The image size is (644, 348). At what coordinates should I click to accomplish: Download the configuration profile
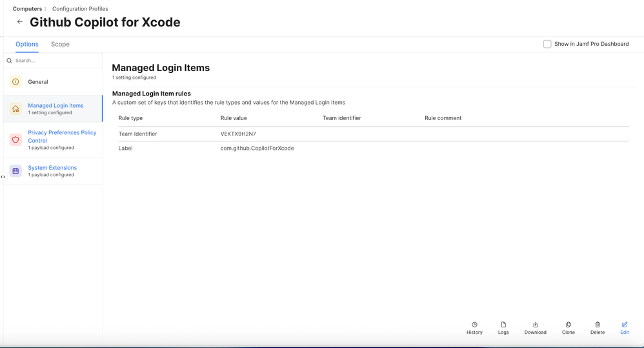coord(535,328)
